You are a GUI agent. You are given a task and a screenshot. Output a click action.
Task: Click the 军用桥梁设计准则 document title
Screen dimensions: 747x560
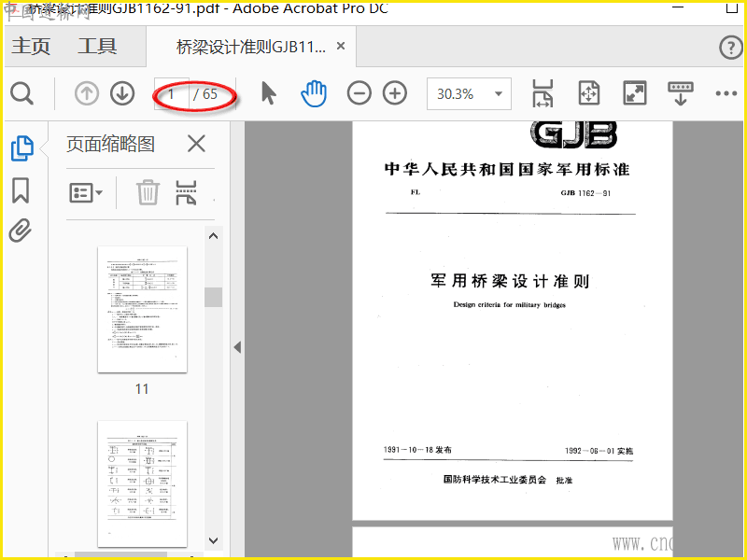coord(510,281)
